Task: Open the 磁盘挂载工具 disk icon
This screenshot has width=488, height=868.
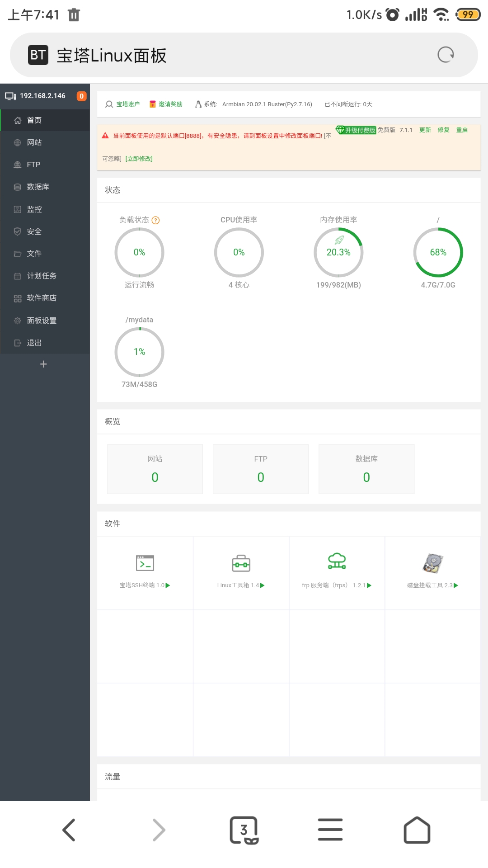Action: point(433,563)
